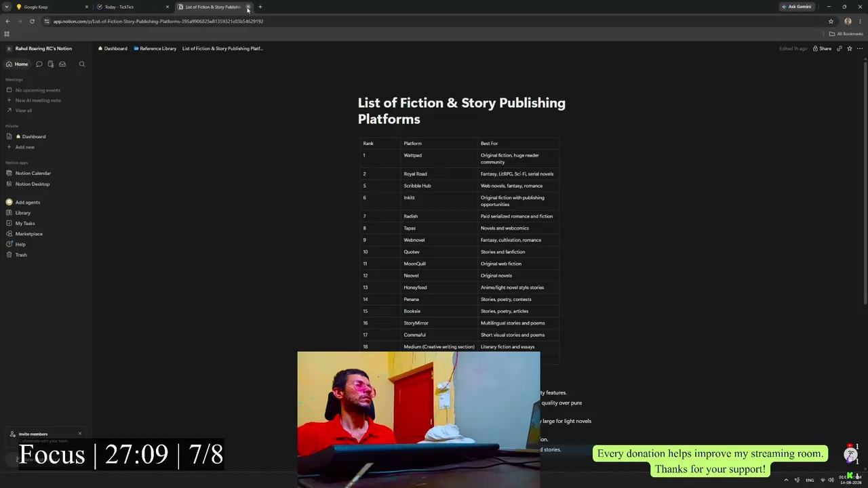Click the page title heading
Viewport: 868px width, 488px height.
(462, 110)
